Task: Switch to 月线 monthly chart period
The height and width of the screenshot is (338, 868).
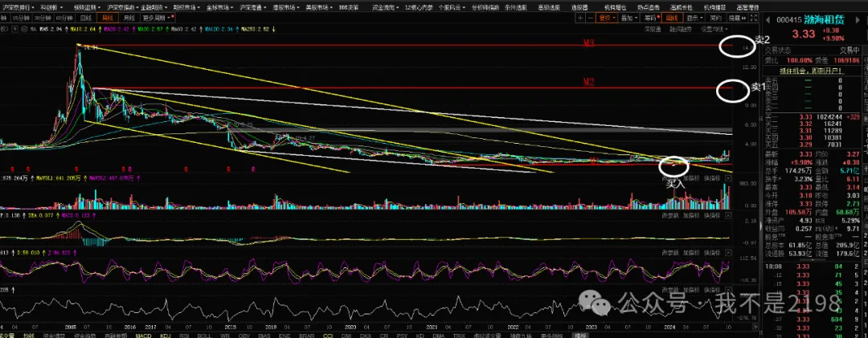Action: (x=129, y=18)
